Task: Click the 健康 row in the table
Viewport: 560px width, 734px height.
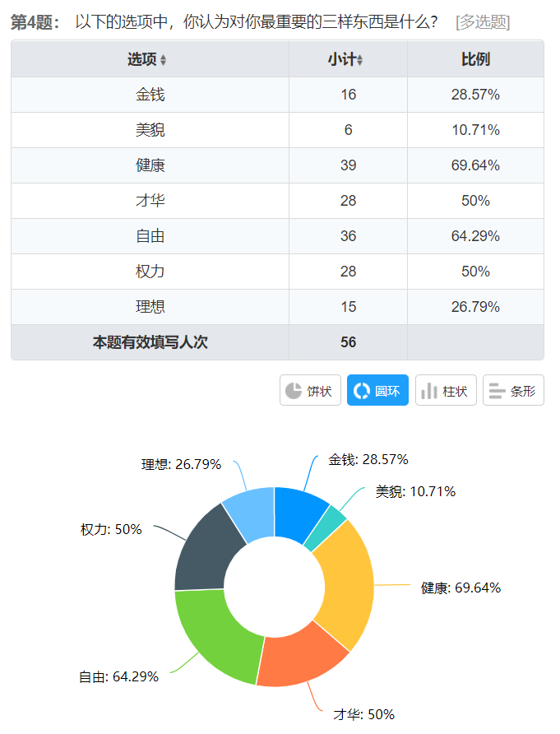Action: [x=277, y=165]
